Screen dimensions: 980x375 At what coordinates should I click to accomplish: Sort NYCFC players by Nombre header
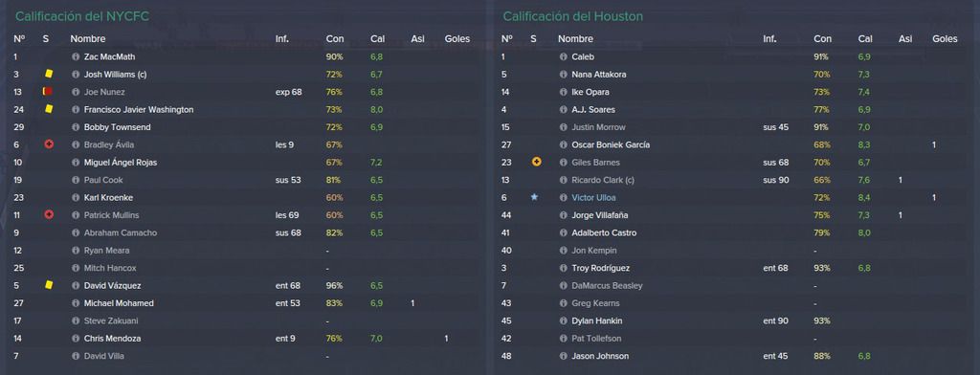[87, 39]
